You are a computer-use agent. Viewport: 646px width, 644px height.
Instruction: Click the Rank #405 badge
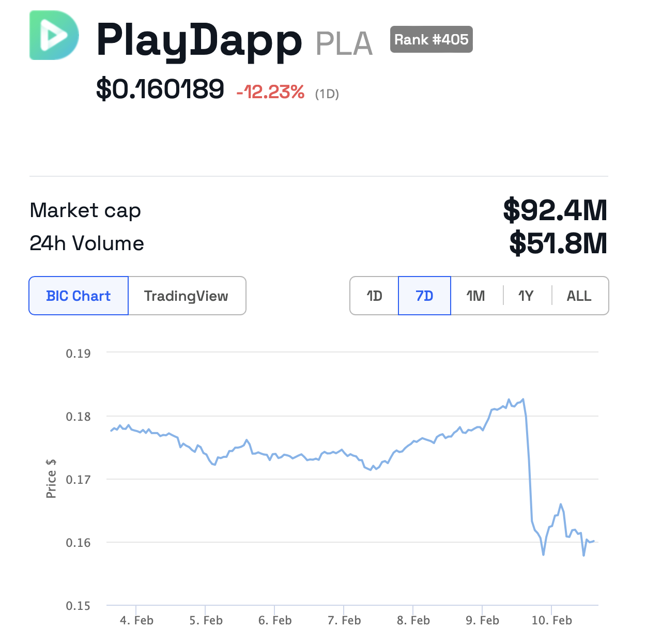(431, 39)
